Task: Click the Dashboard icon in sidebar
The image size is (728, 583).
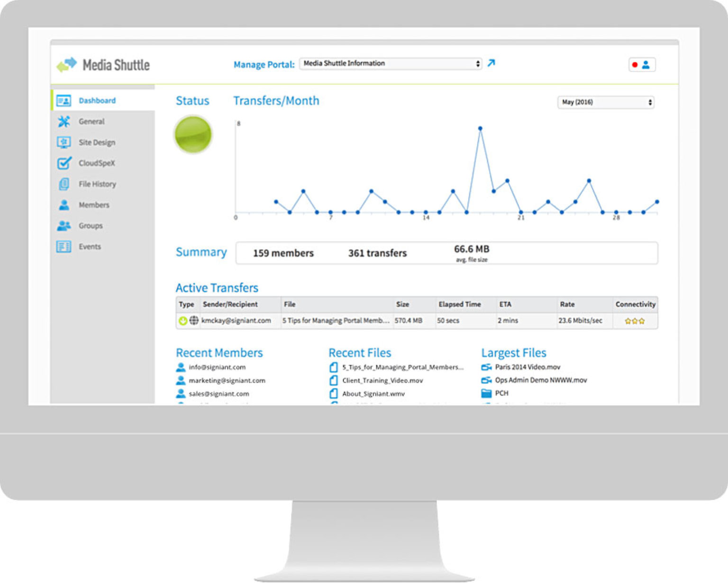Action: [x=64, y=100]
